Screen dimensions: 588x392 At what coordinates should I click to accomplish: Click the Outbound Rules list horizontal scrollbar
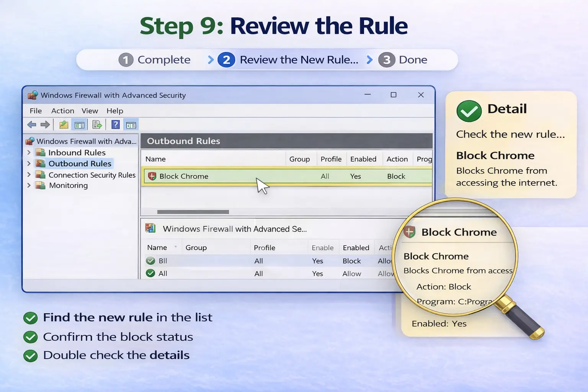(x=193, y=212)
